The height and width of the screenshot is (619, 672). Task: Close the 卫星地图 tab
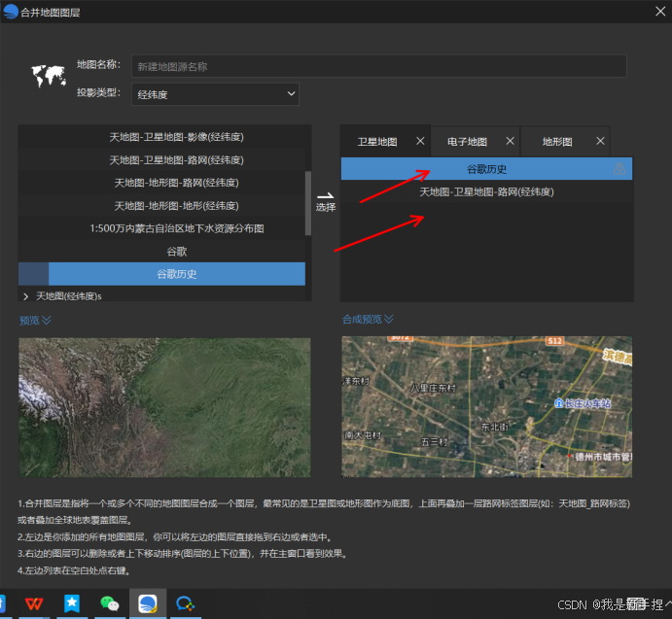coord(420,141)
